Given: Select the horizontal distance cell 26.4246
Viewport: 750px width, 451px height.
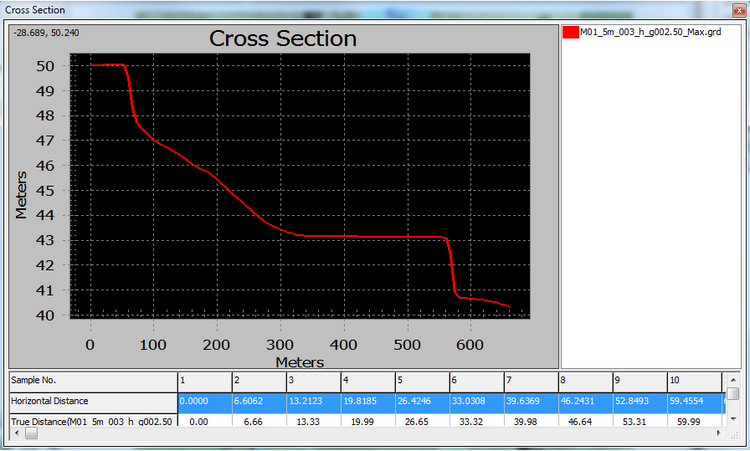Looking at the screenshot, I should [x=420, y=402].
